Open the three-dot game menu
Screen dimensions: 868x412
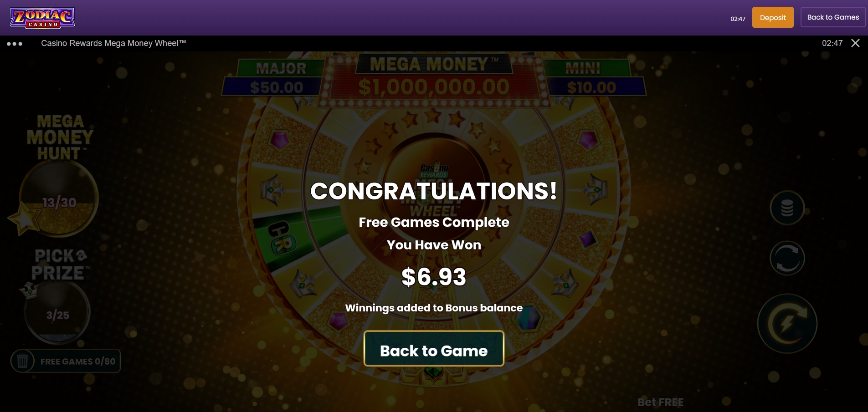[x=15, y=44]
